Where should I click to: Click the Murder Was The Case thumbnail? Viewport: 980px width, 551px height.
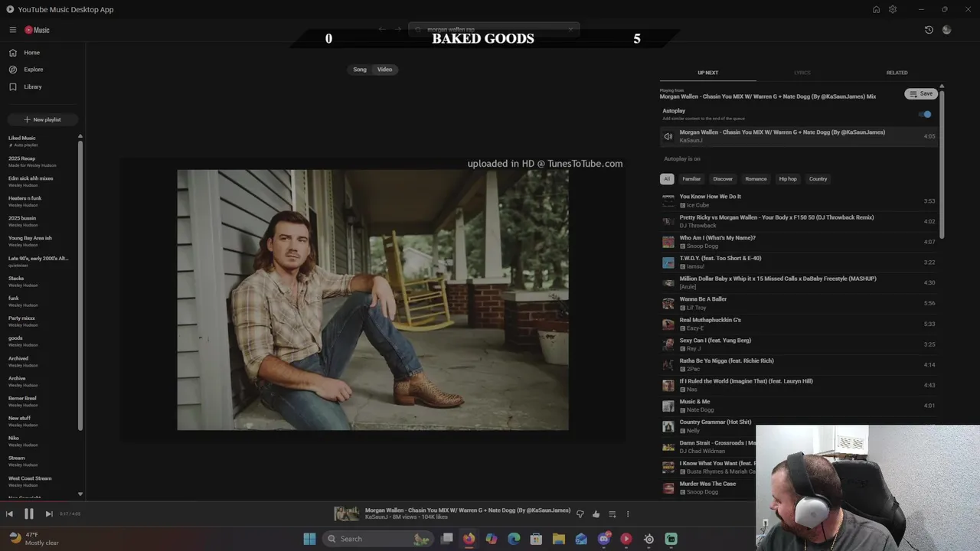point(668,487)
